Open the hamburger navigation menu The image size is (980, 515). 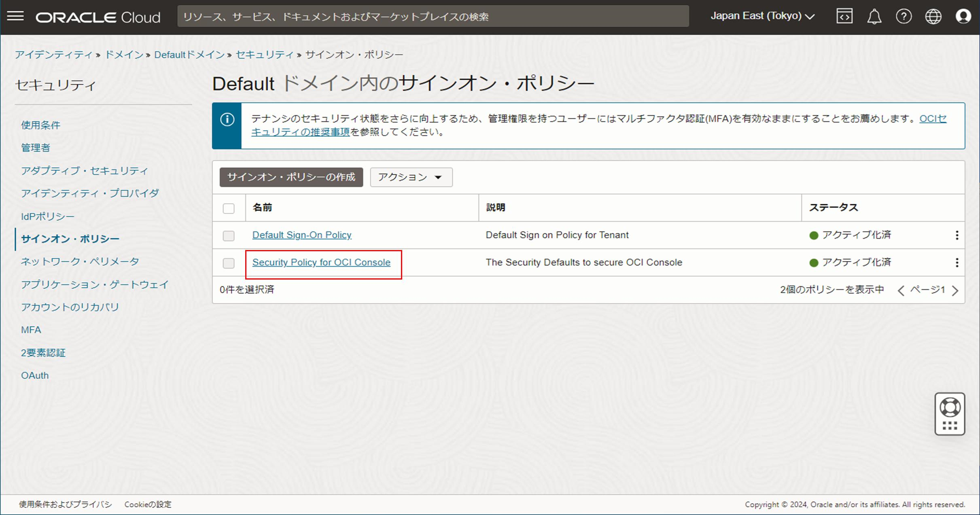click(x=15, y=17)
